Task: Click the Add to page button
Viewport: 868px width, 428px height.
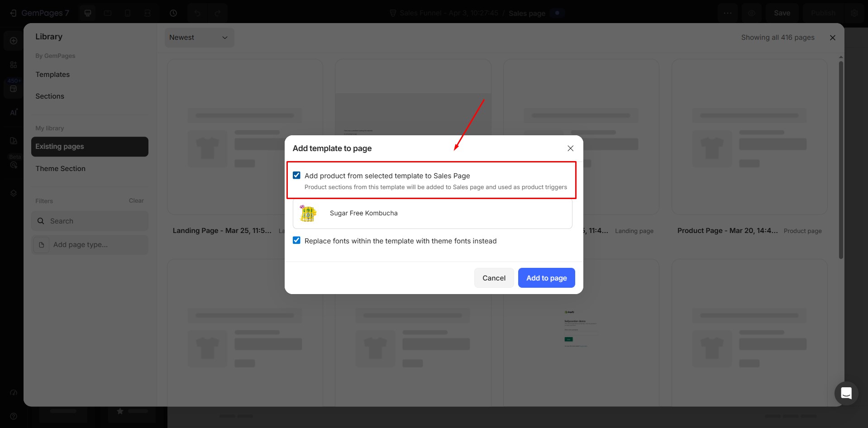Action: coord(546,278)
